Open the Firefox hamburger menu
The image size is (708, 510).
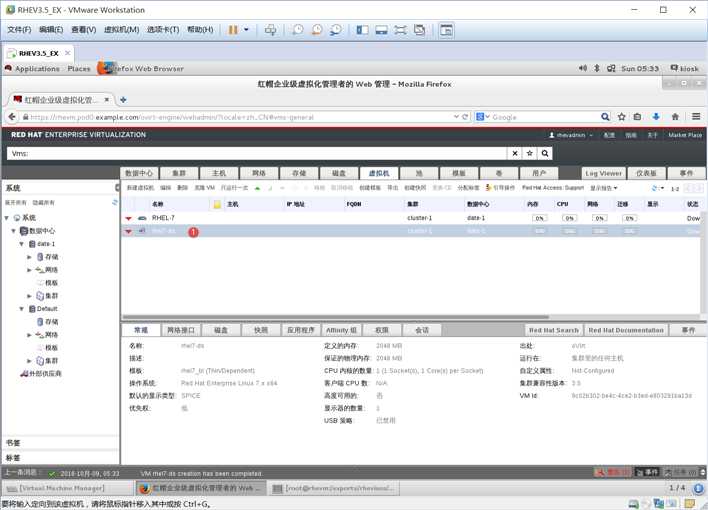[696, 117]
